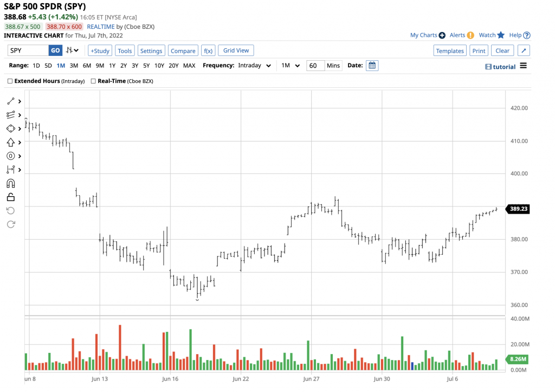Clear the chart with the Clear button
This screenshot has height=392, width=555.
(502, 50)
